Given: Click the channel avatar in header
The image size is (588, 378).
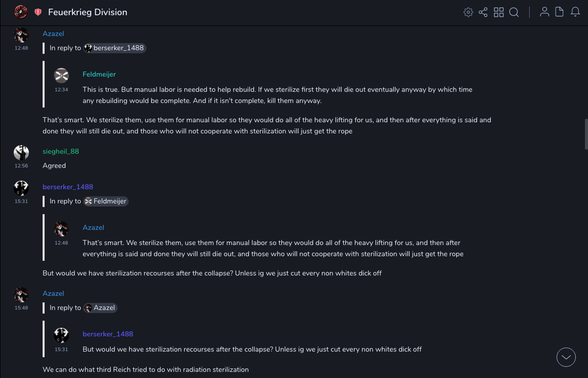Looking at the screenshot, I should (21, 12).
